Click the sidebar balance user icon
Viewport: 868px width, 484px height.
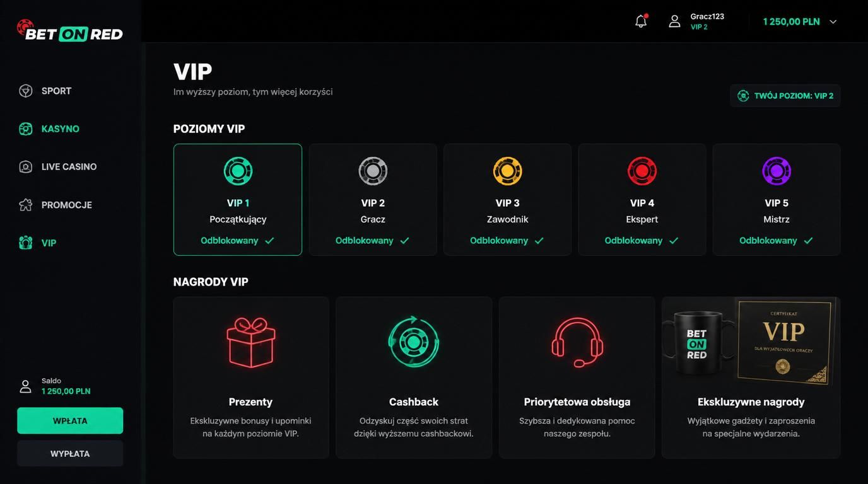pos(25,386)
